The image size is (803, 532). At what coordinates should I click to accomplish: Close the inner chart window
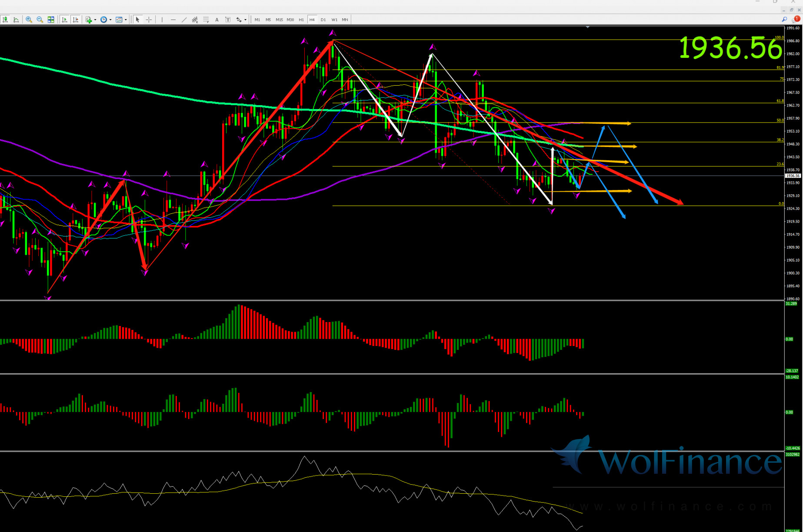point(799,10)
